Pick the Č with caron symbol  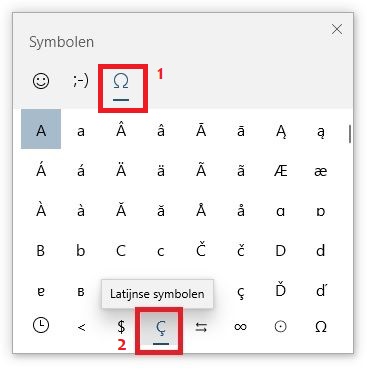[x=201, y=249]
